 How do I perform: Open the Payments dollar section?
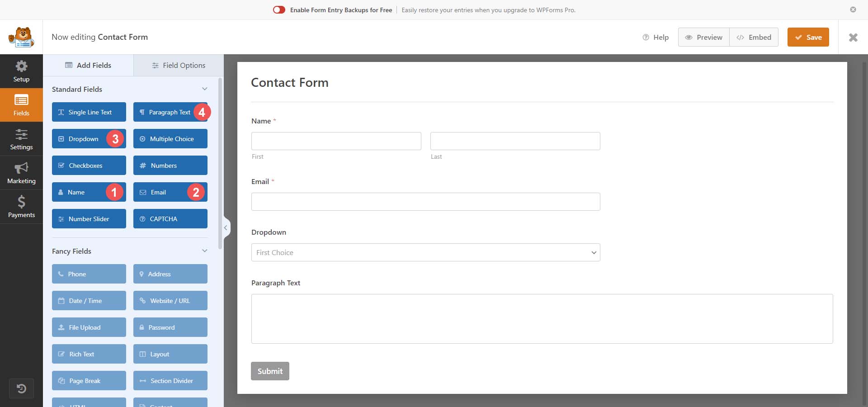[x=21, y=207]
